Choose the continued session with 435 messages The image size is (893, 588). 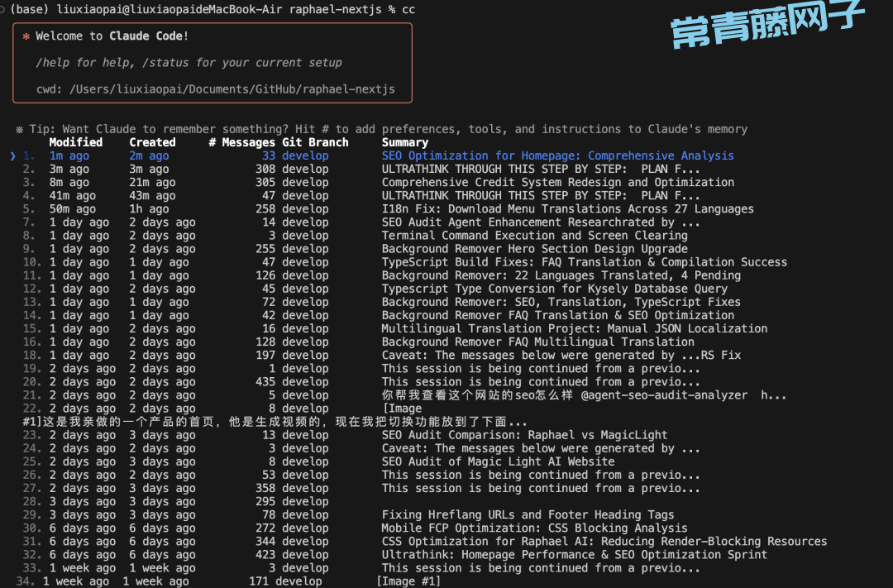pyautogui.click(x=361, y=382)
